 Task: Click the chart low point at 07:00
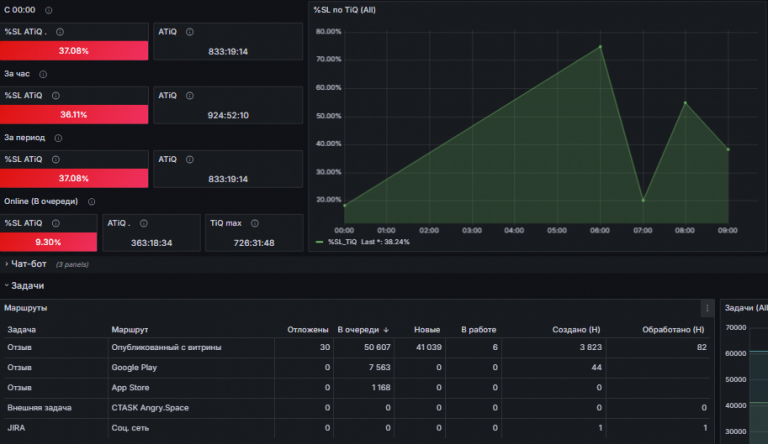[643, 200]
